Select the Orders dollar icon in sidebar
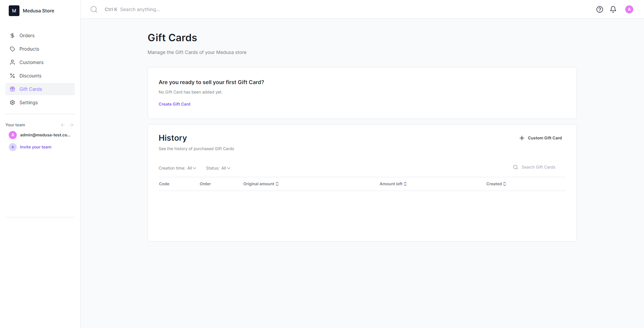Screen dimensions: 644x328 tap(12, 36)
